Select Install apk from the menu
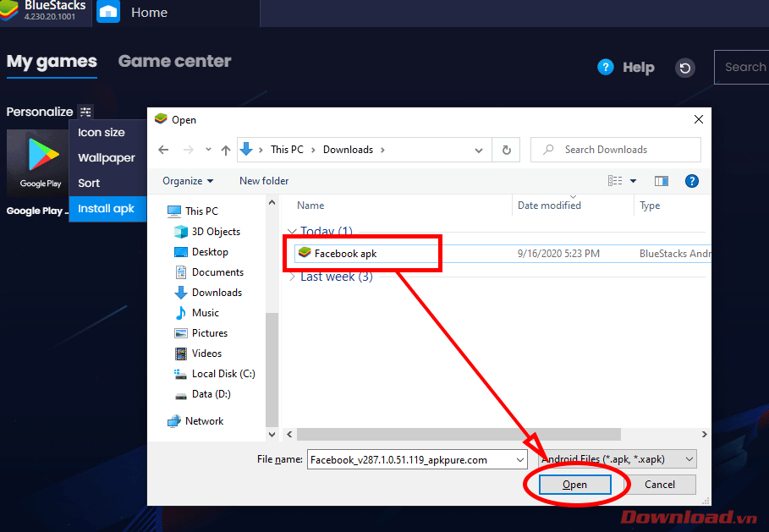 coord(107,209)
